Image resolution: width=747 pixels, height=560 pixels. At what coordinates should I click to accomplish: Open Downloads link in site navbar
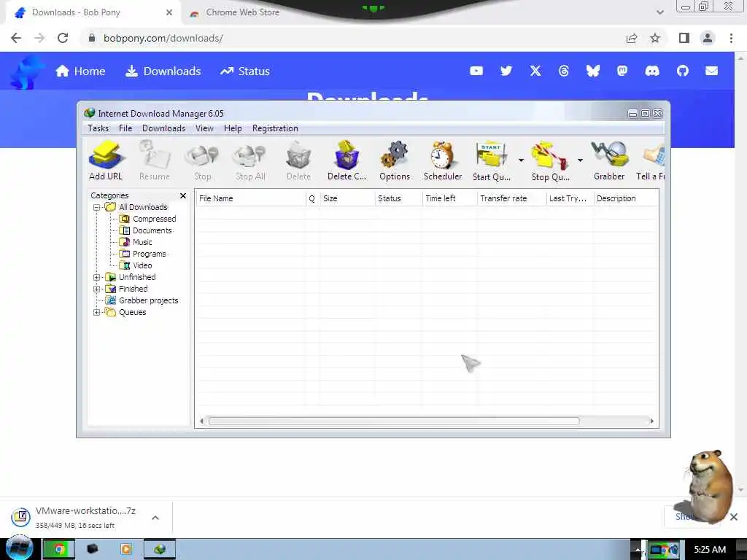pos(163,71)
